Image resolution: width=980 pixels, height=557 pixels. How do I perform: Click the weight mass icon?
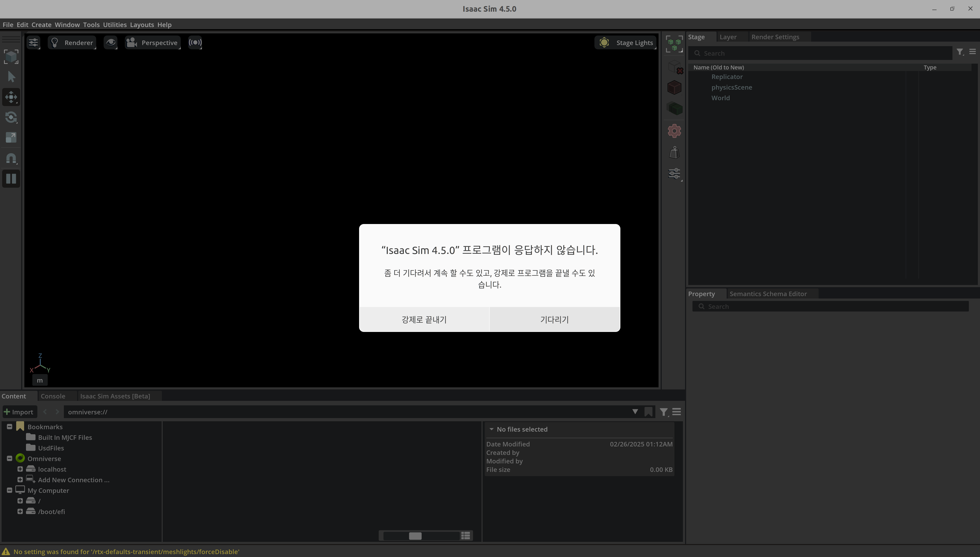click(x=674, y=153)
